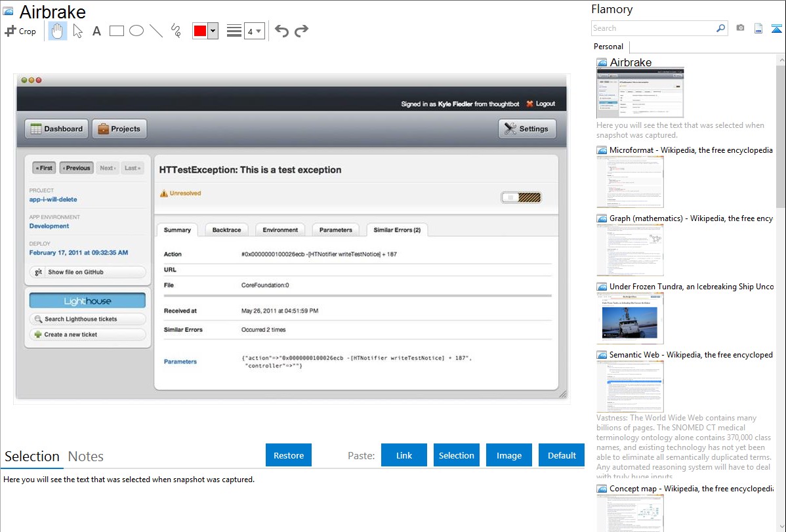Screen dimensions: 786x532
Task: Open the Environment tab
Action: (280, 230)
